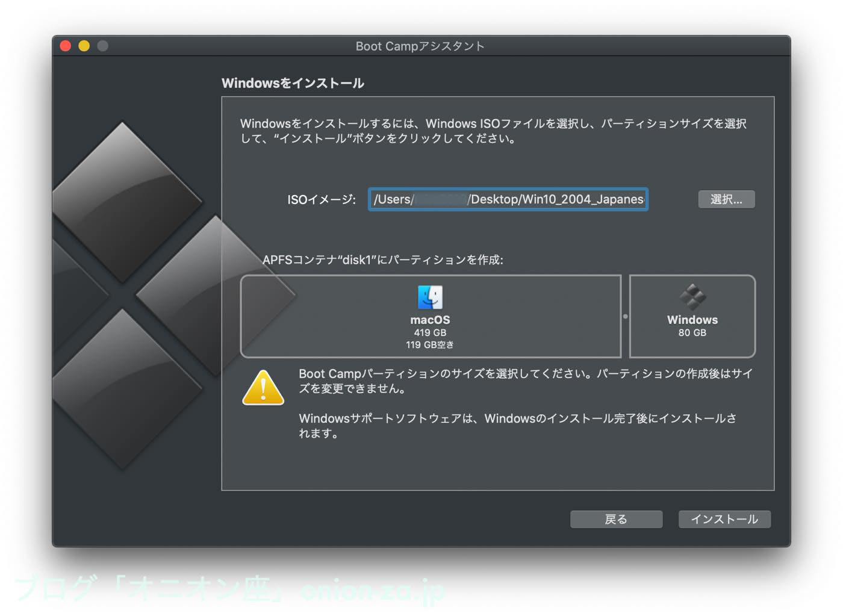The image size is (843, 616).
Task: Click the 'Windowsをインストール' heading
Action: click(293, 83)
